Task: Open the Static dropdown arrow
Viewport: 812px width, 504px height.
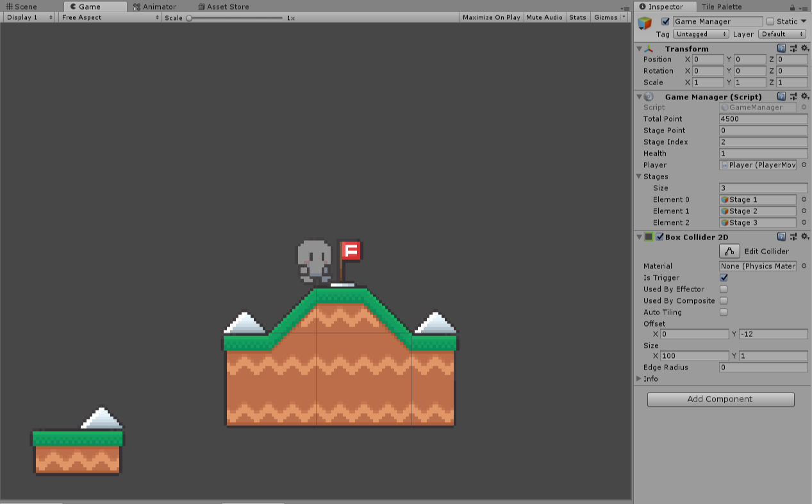Action: 804,21
